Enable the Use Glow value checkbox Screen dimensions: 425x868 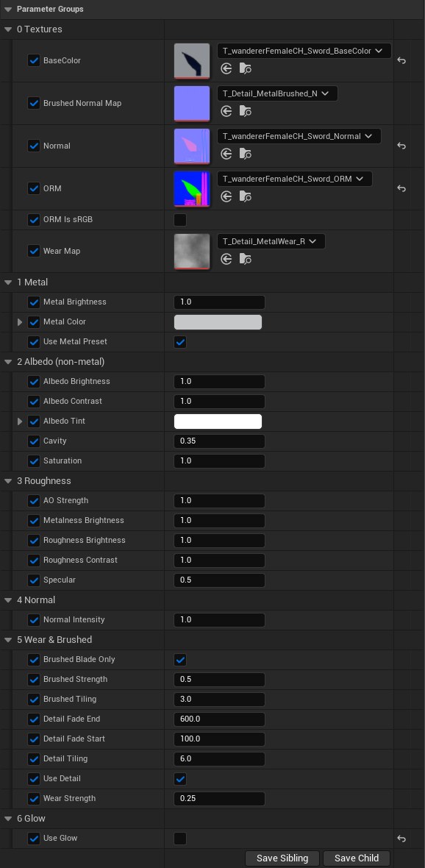click(x=180, y=839)
